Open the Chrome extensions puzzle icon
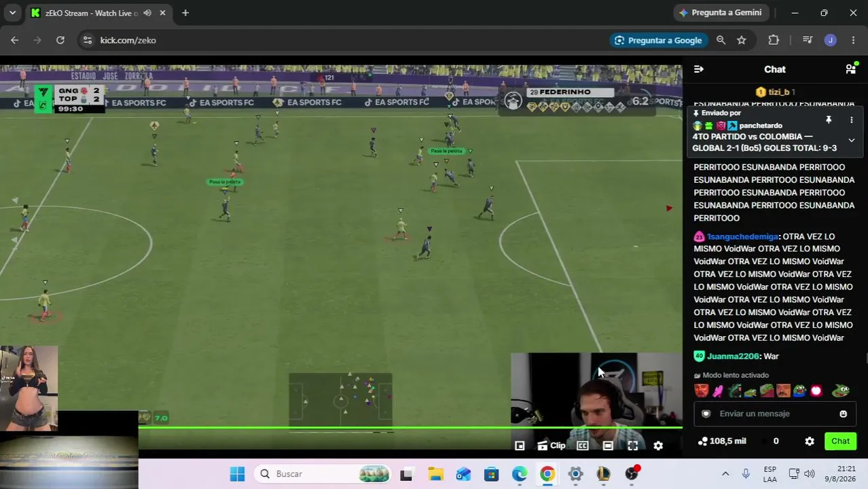The image size is (868, 489). point(774,40)
